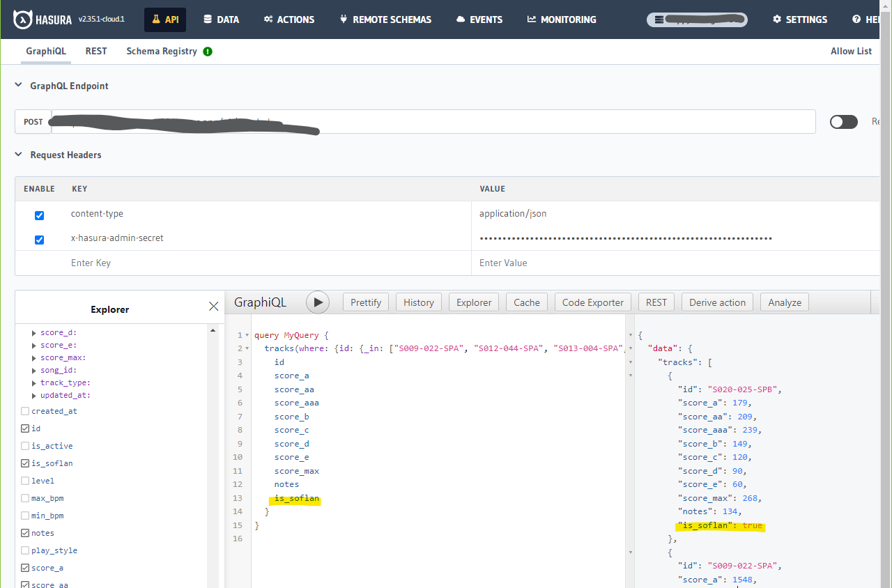Click the masked admin secret value

626,238
